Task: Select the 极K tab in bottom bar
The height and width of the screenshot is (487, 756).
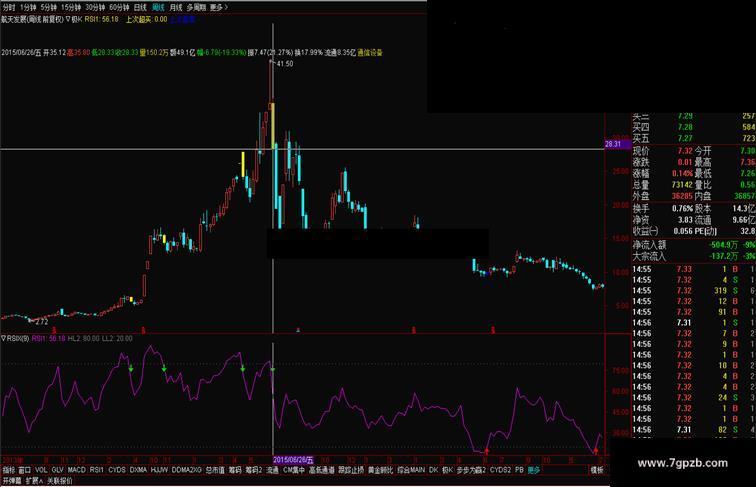Action: 448,470
